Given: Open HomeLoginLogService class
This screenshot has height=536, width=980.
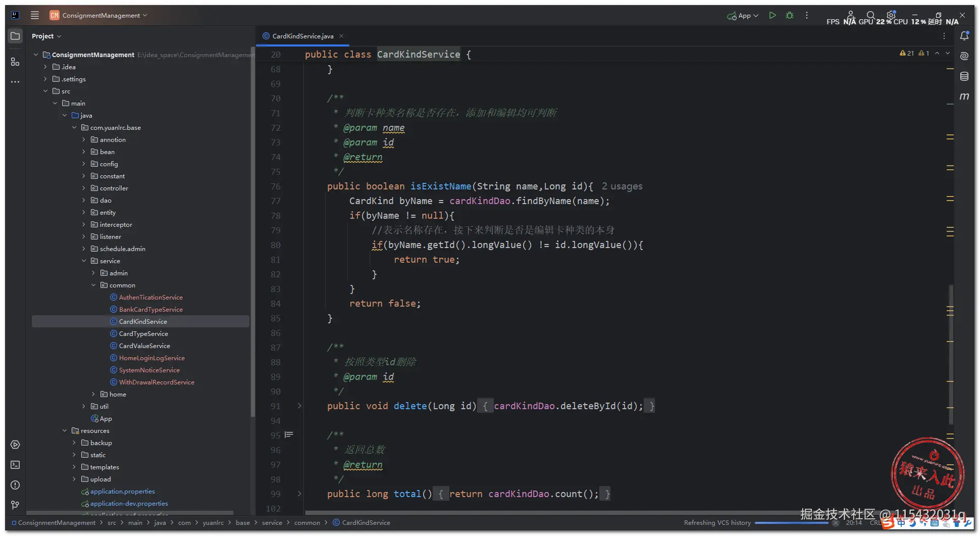Looking at the screenshot, I should click(151, 358).
